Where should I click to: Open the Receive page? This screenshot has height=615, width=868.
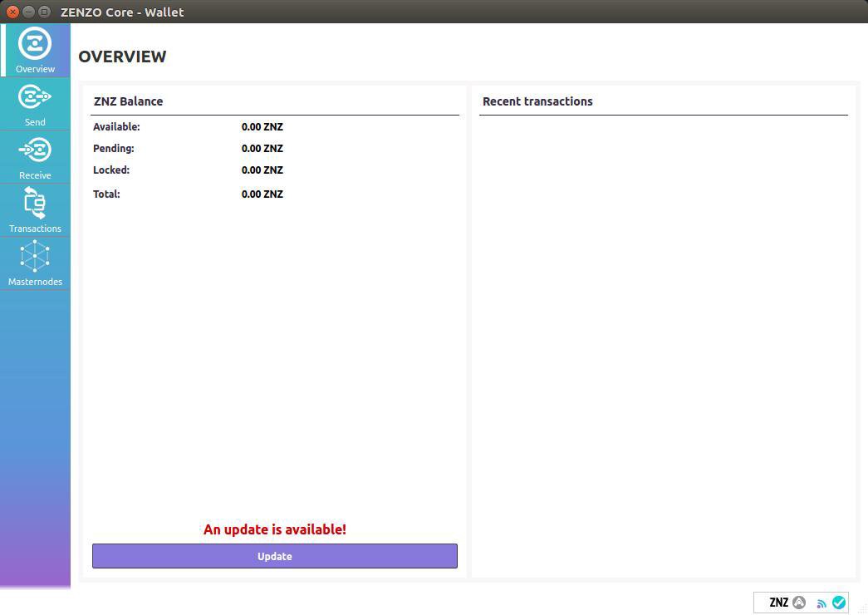pyautogui.click(x=35, y=157)
